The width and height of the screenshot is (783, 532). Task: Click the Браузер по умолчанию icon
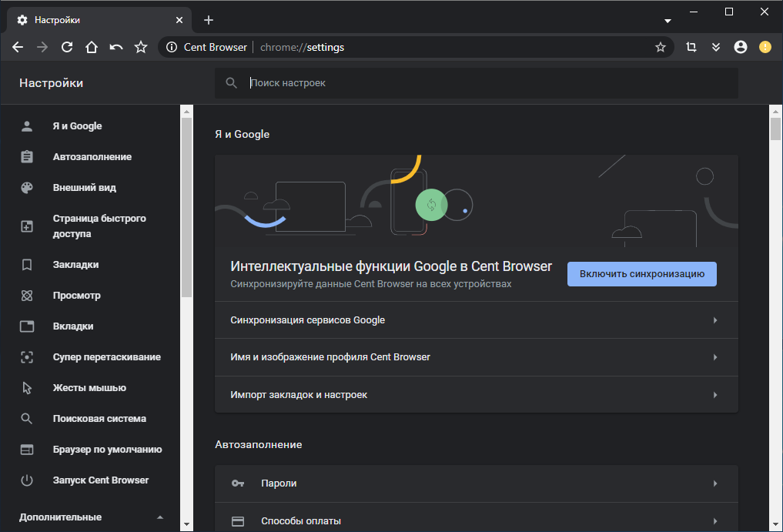click(x=27, y=450)
